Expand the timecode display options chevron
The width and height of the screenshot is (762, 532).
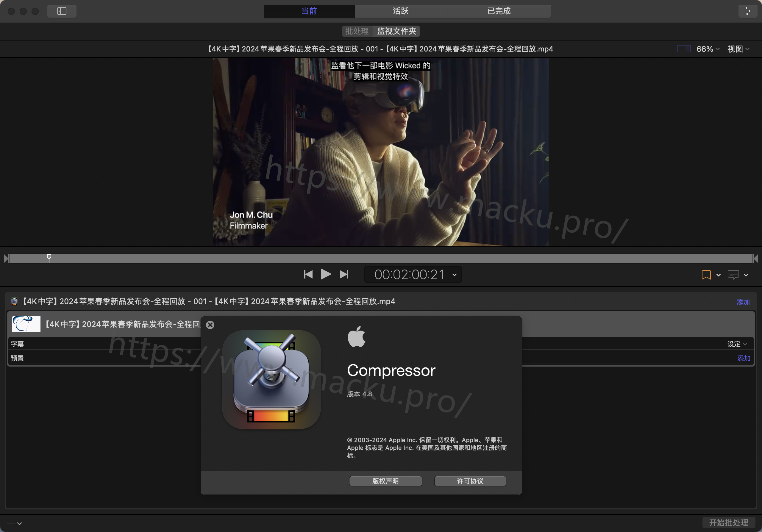[x=454, y=275]
